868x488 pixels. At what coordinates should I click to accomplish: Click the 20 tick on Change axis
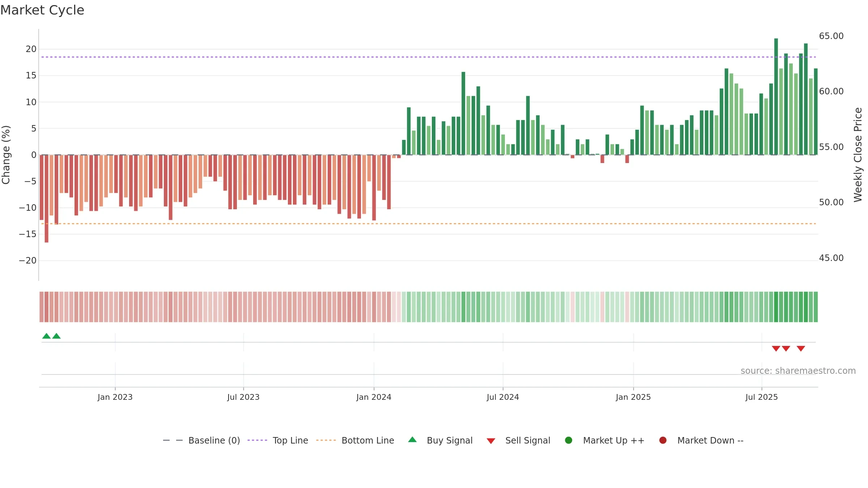click(31, 49)
